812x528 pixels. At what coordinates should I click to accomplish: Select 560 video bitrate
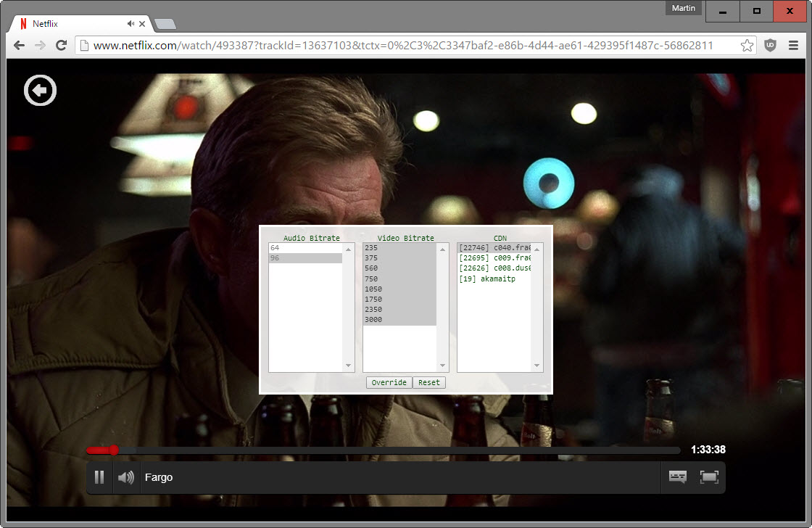(399, 268)
